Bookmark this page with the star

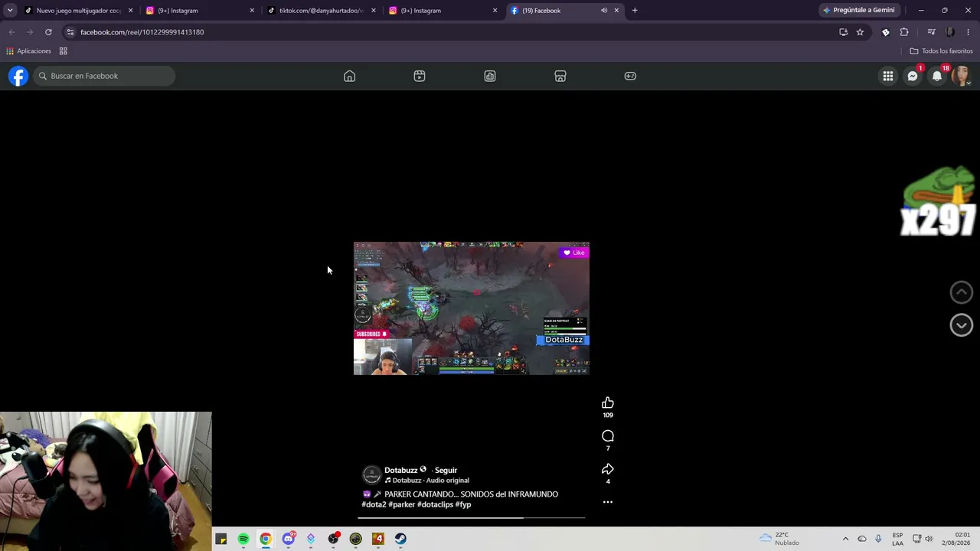click(x=860, y=32)
